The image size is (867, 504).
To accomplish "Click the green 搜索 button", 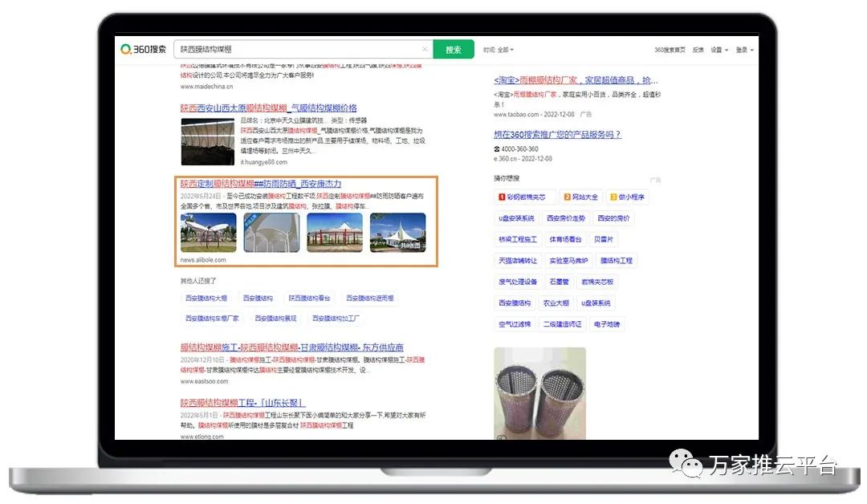I will 454,50.
